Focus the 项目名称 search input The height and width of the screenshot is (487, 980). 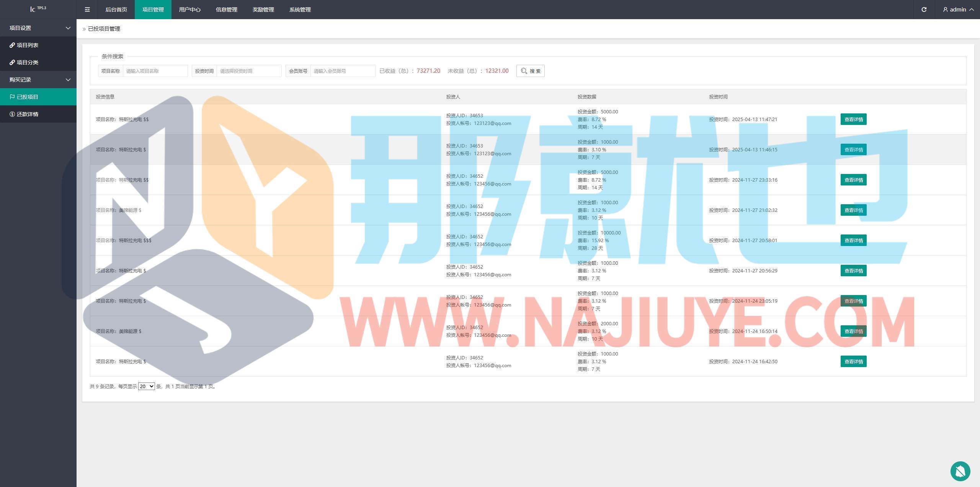pyautogui.click(x=155, y=71)
